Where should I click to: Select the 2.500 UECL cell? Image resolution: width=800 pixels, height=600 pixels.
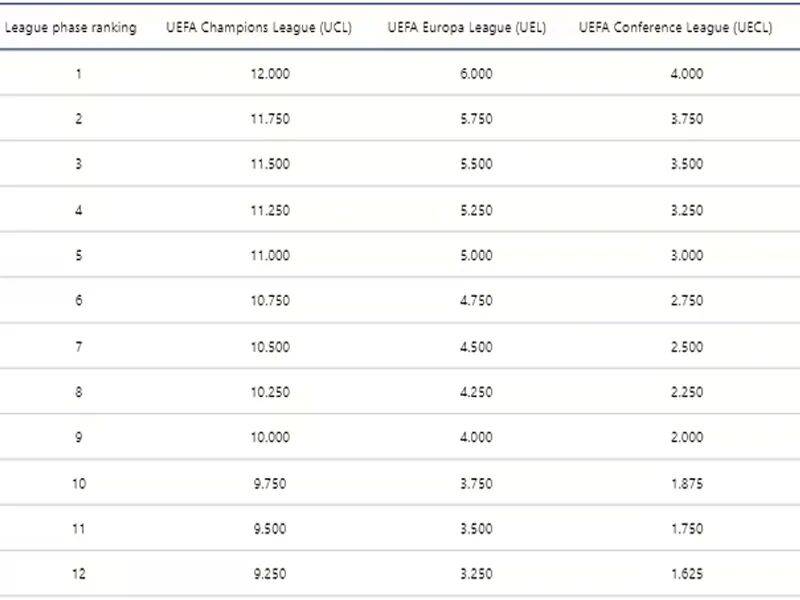(687, 346)
